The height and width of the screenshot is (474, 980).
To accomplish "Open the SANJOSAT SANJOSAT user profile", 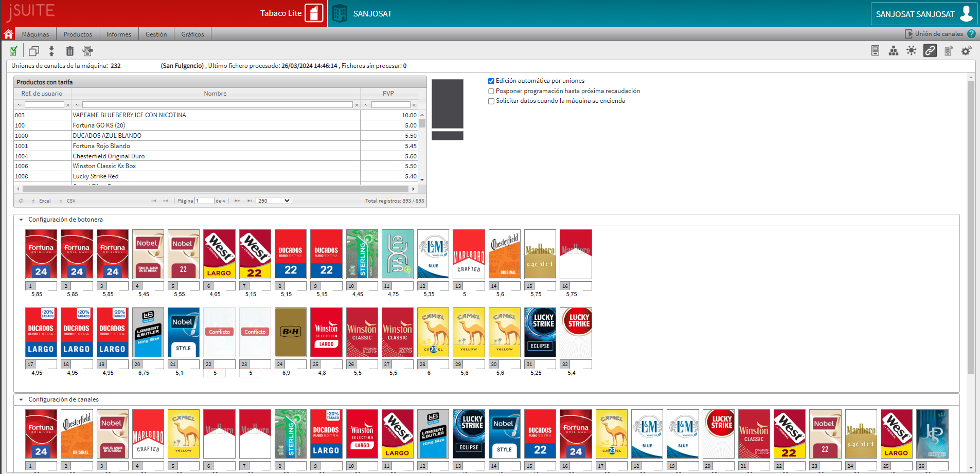I will (924, 14).
